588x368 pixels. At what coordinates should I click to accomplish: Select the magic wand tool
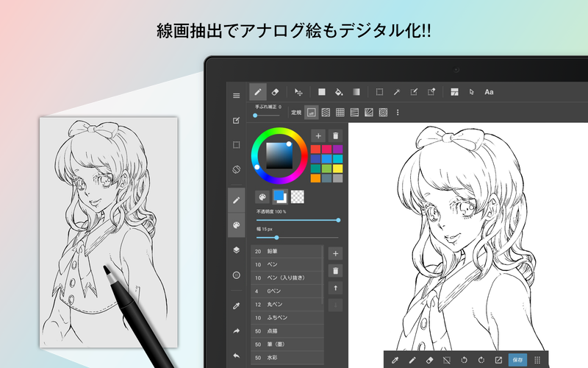[397, 92]
